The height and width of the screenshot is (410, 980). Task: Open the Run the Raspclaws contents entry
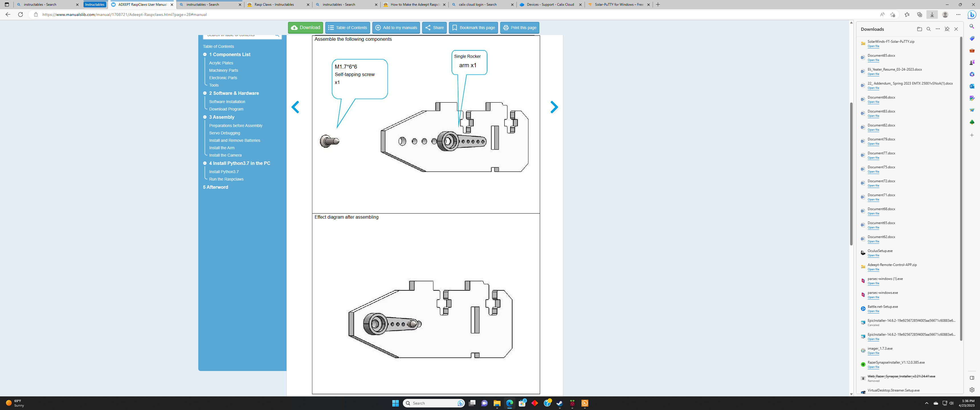(x=226, y=179)
